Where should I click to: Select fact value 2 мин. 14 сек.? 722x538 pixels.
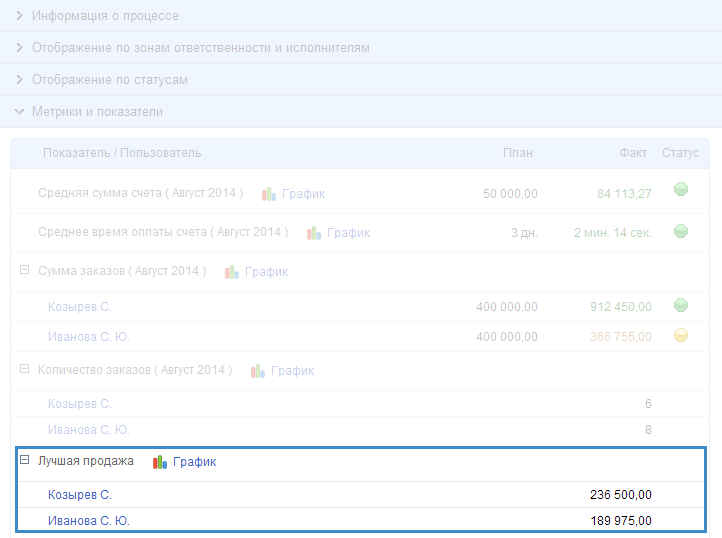tap(613, 233)
